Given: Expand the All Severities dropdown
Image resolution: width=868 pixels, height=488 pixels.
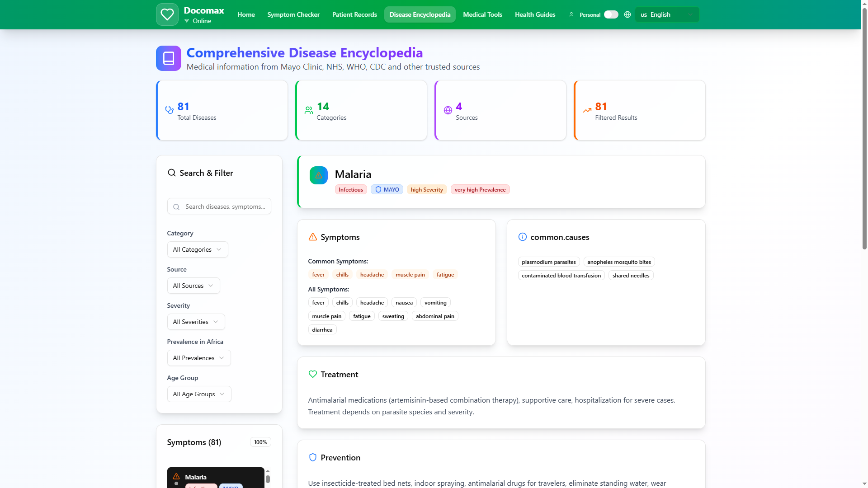Looking at the screenshot, I should pos(196,322).
